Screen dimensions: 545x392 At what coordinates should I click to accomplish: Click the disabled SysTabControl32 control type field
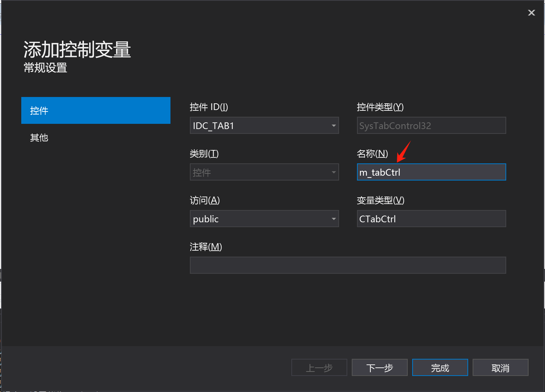tap(431, 125)
